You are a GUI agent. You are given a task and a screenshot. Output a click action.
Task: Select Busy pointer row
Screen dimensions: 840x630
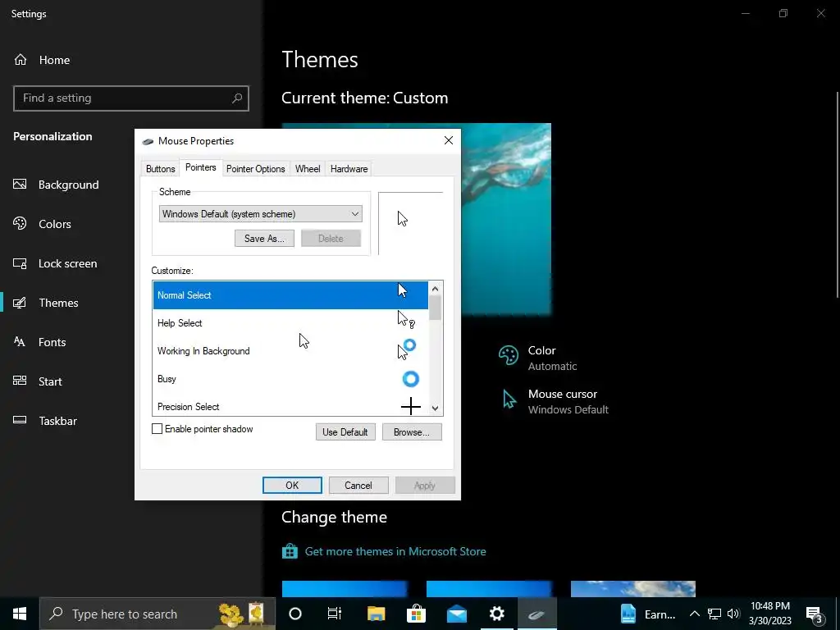pos(290,379)
